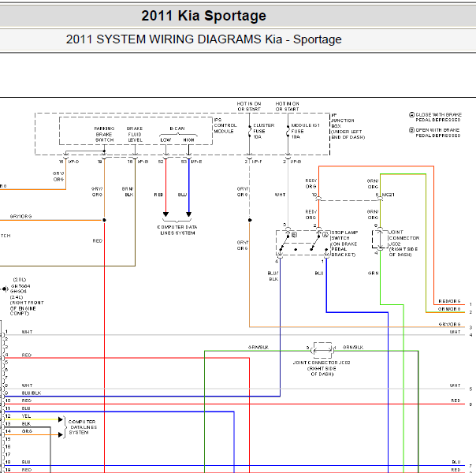This screenshot has width=476, height=473.
Task: Click the "MC21" connector label
Action: coord(388,195)
